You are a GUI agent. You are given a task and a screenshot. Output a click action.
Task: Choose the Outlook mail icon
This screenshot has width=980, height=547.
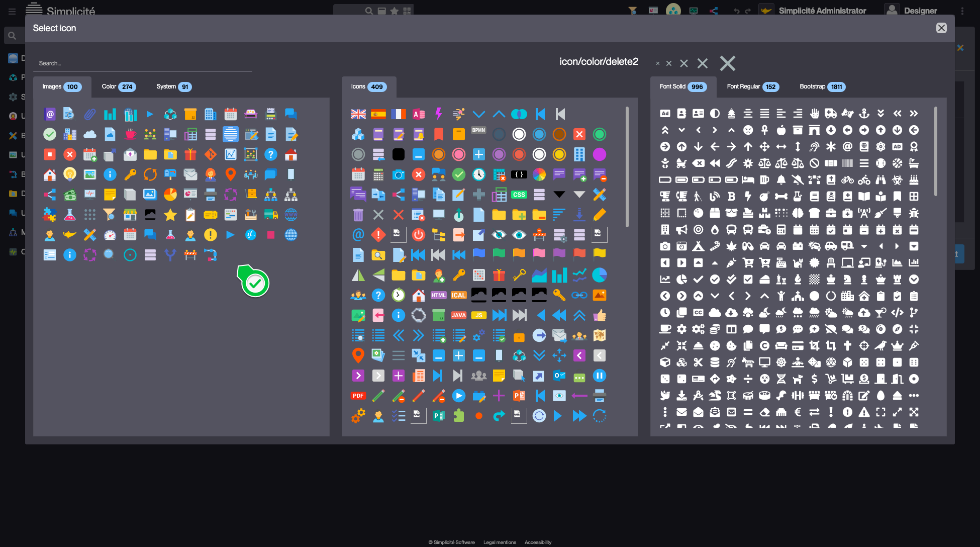(x=559, y=376)
